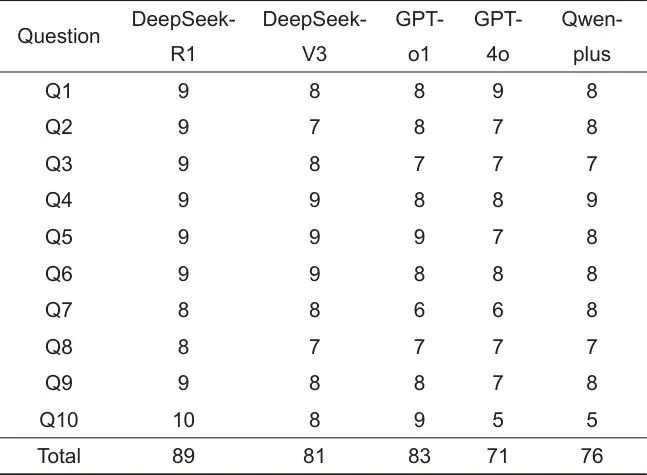
Task: Click the GPT-4o column header
Action: click(x=500, y=37)
